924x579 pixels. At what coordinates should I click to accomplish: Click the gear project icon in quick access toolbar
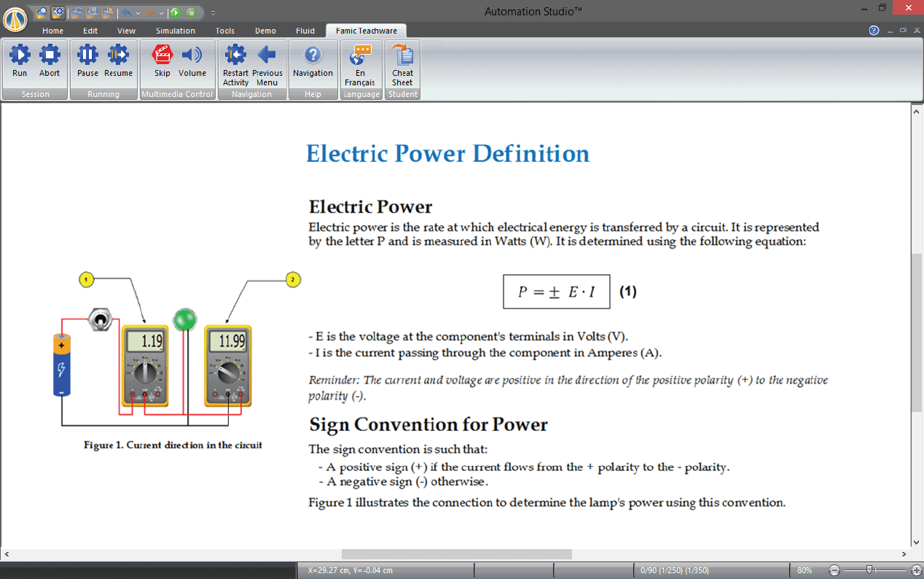[58, 12]
